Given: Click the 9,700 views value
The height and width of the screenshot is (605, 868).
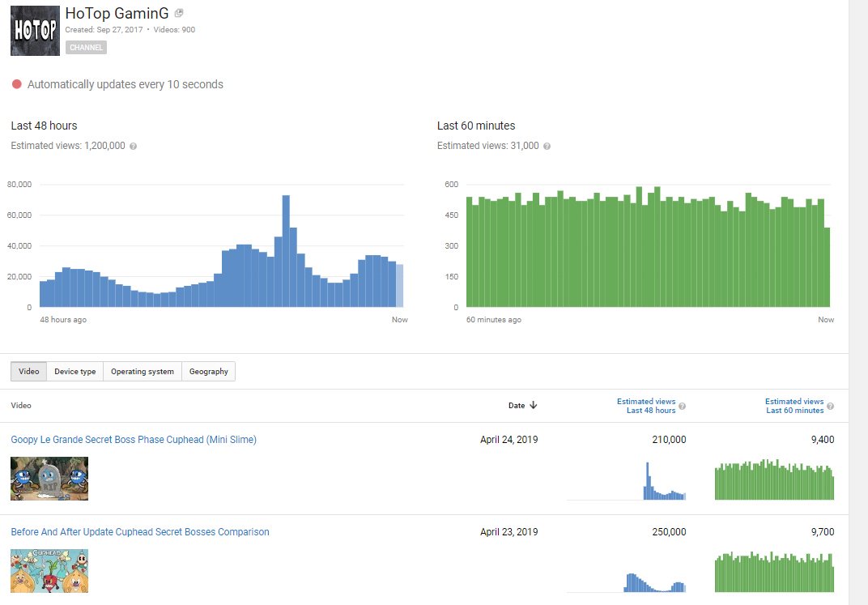Looking at the screenshot, I should click(x=823, y=532).
